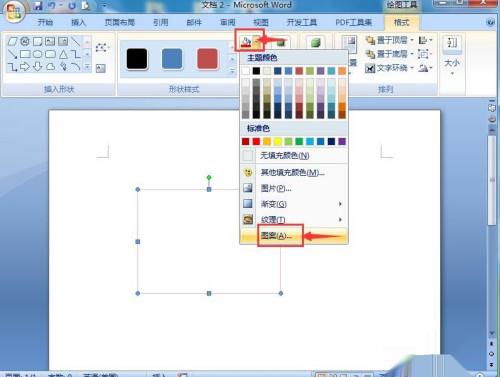Expand the shapes gallery More arrow

(87, 67)
